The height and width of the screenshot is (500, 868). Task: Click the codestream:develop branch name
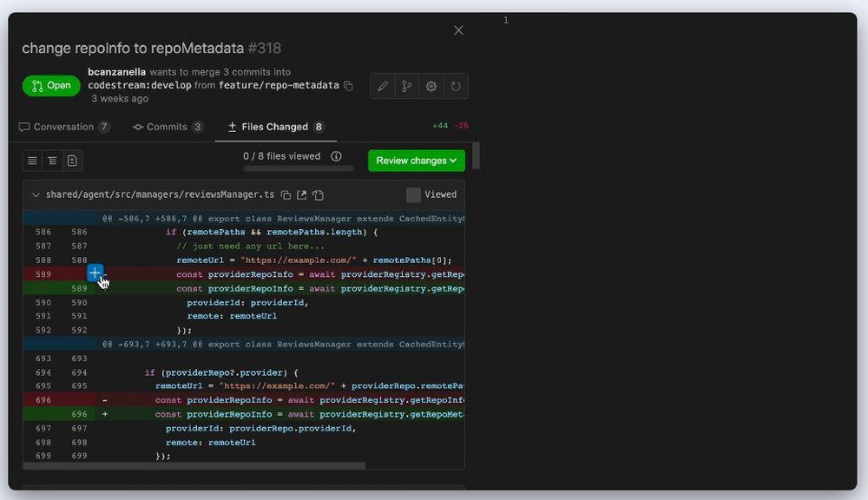[140, 85]
